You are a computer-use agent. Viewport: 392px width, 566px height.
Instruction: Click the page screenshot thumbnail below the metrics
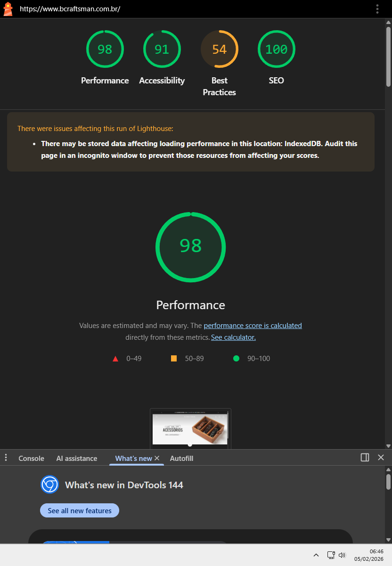click(190, 428)
